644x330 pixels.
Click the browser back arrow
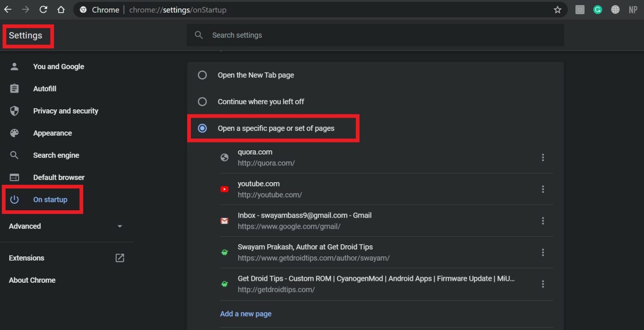pos(8,10)
